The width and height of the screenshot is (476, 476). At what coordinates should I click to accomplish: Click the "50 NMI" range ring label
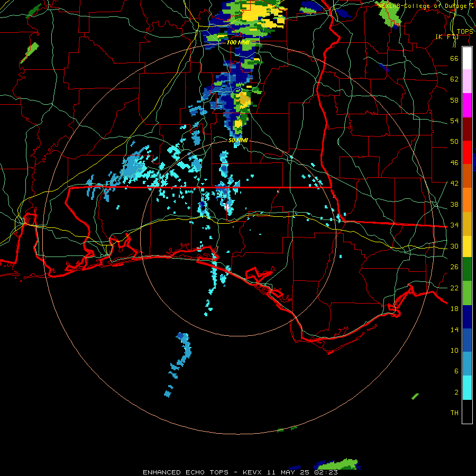[238, 140]
